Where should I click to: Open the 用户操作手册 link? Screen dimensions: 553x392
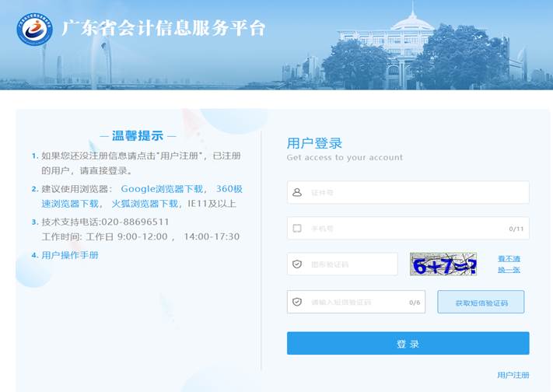click(x=70, y=255)
